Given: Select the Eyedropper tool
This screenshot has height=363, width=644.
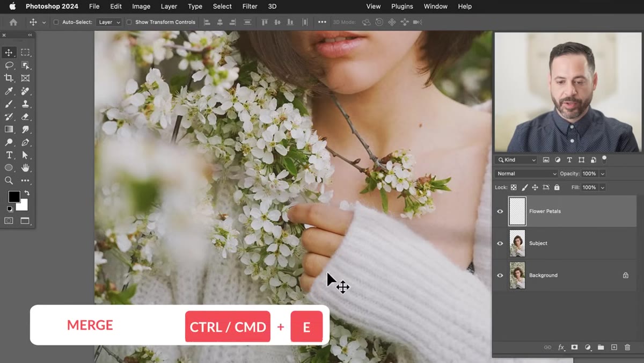Looking at the screenshot, I should tap(9, 91).
